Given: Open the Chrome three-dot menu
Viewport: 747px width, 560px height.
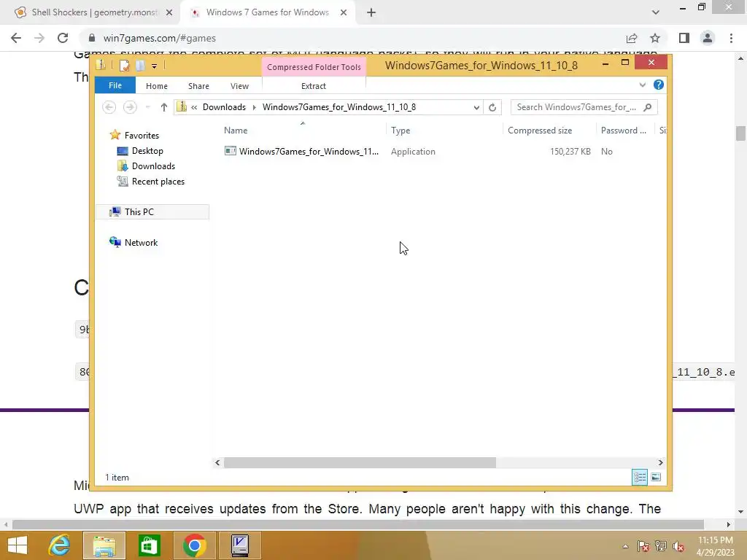Looking at the screenshot, I should pyautogui.click(x=731, y=38).
